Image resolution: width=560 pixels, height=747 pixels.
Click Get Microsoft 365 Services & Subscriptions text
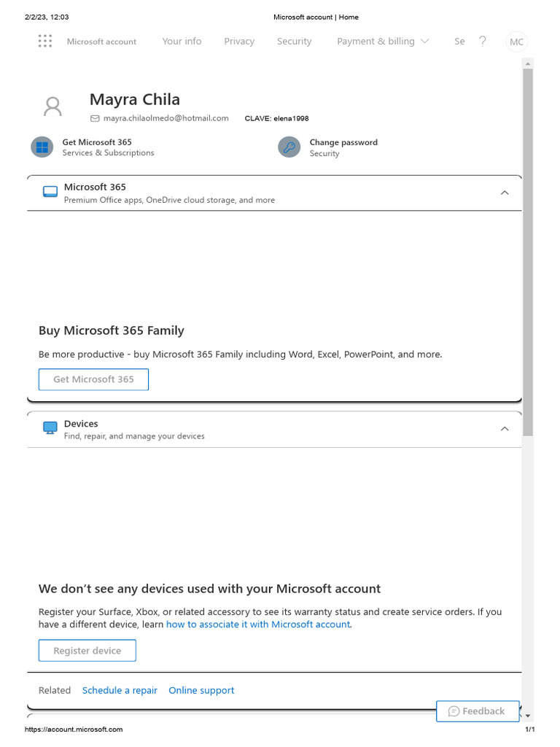[108, 147]
